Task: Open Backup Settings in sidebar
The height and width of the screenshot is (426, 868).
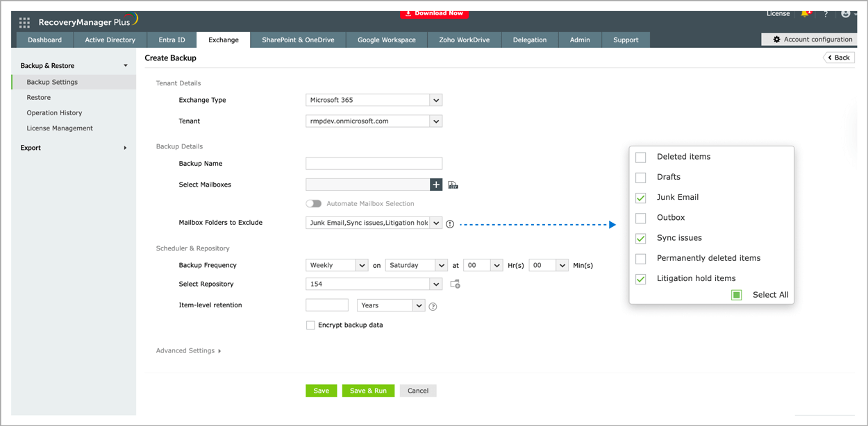Action: coord(74,82)
